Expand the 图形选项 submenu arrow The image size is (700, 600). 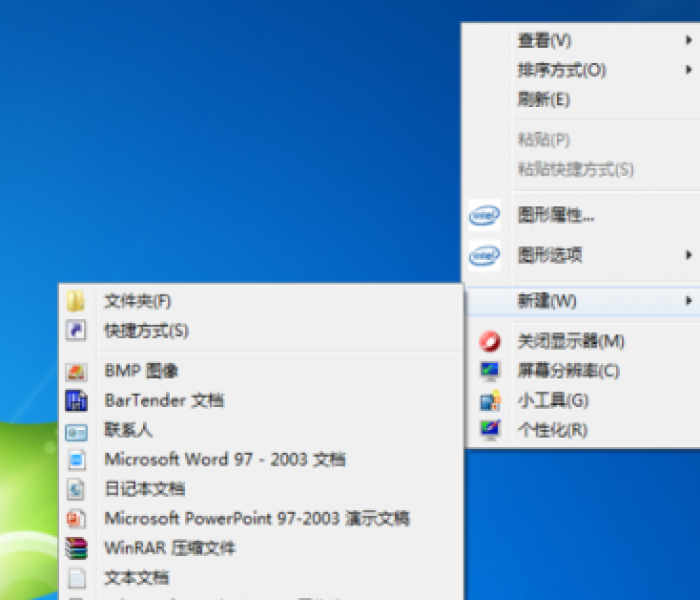click(x=689, y=255)
